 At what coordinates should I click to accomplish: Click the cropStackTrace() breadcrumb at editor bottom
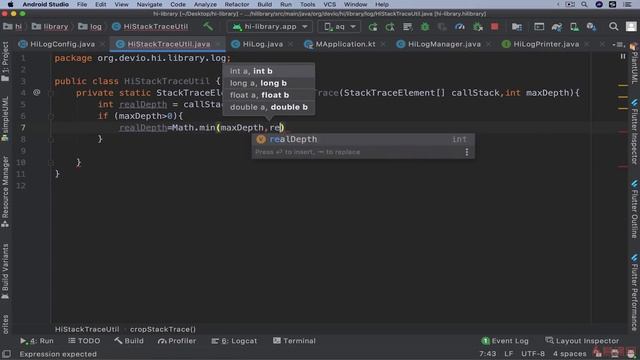[x=162, y=329]
